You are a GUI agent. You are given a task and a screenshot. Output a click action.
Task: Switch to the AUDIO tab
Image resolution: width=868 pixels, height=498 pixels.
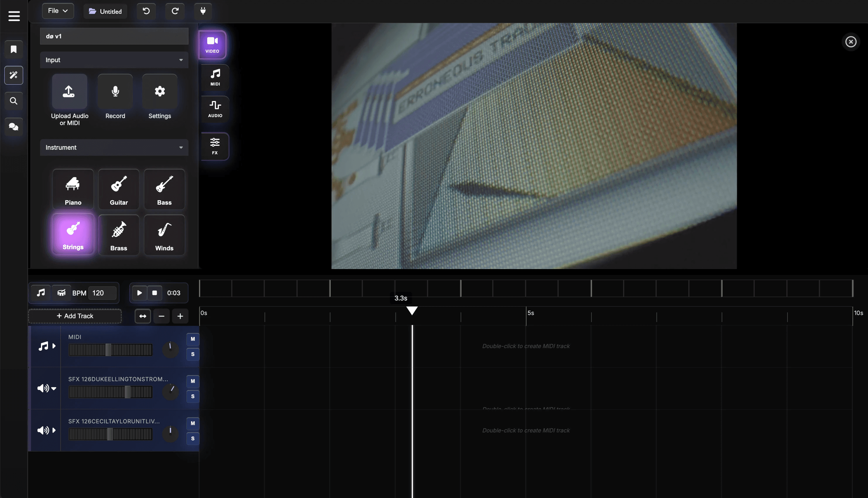pyautogui.click(x=215, y=109)
